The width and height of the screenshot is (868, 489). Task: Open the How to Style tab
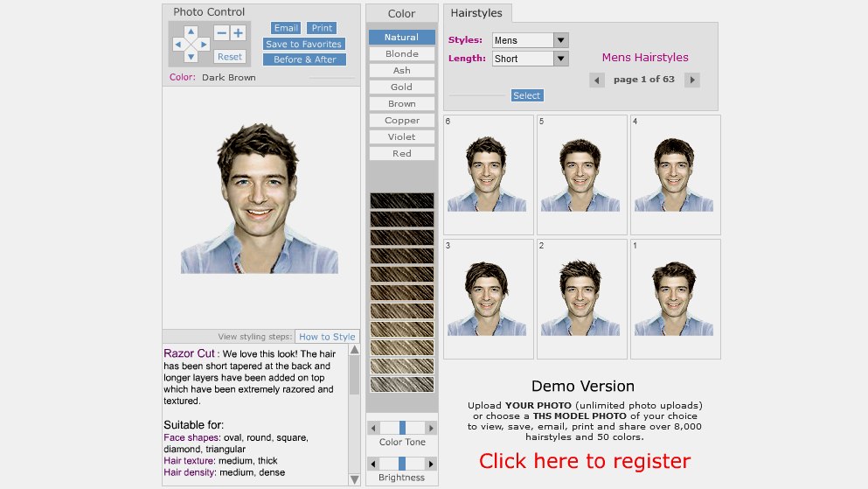[x=327, y=337]
